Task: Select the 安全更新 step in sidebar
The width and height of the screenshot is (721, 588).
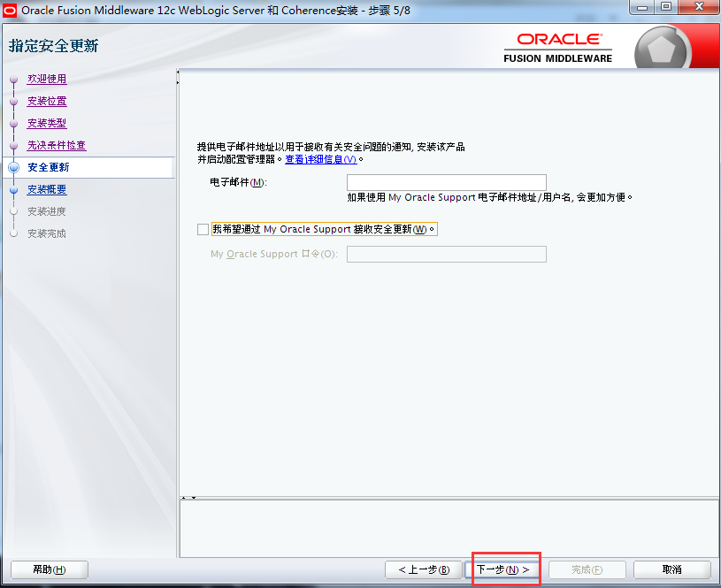Action: coord(49,167)
